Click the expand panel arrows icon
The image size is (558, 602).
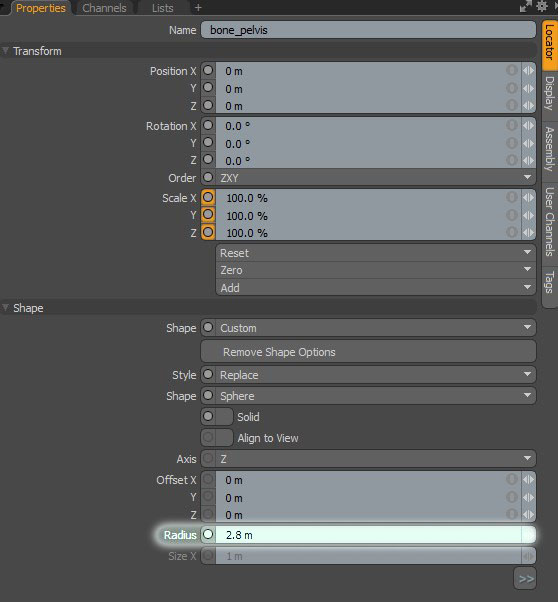(525, 7)
